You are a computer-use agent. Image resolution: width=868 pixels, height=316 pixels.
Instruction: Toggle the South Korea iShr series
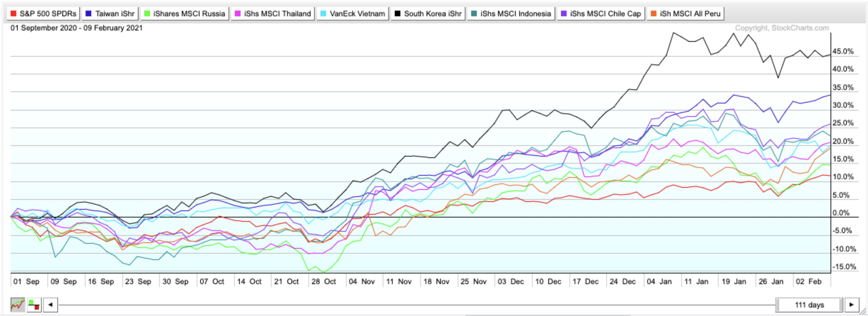(428, 14)
